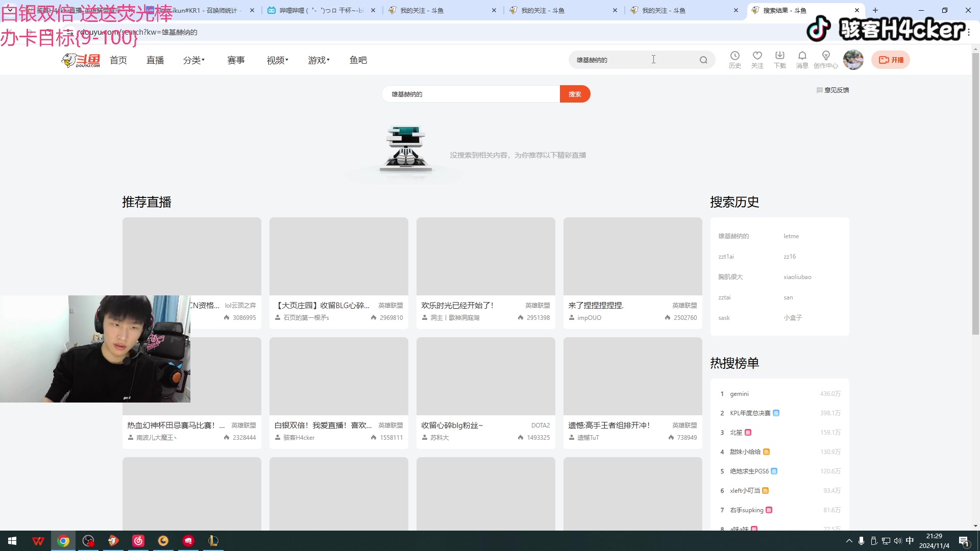Click streamer name impOUO
This screenshot has width=980, height=551.
[x=589, y=318]
